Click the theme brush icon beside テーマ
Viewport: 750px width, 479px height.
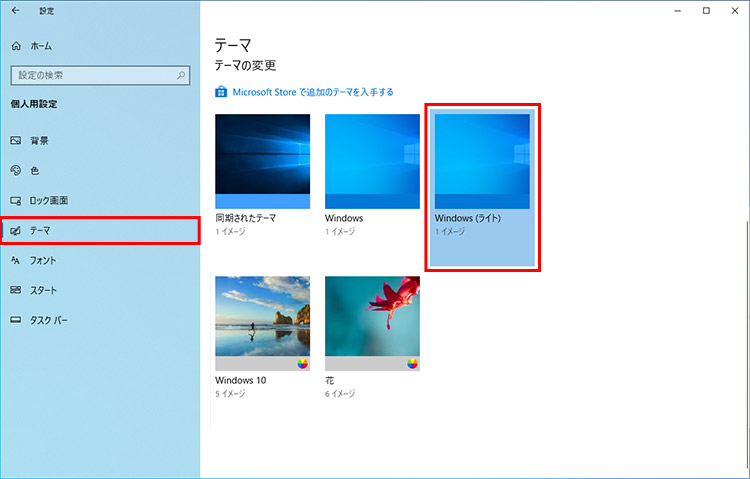click(16, 231)
